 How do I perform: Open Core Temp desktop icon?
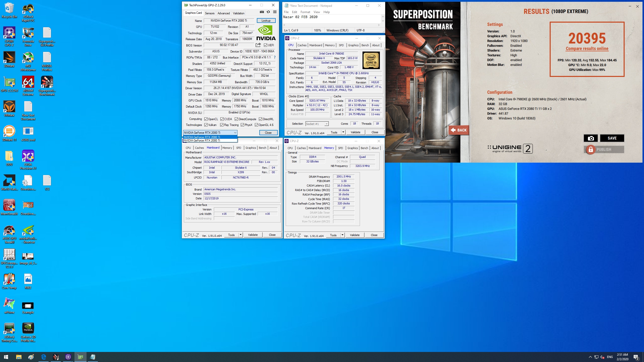[x=9, y=282]
